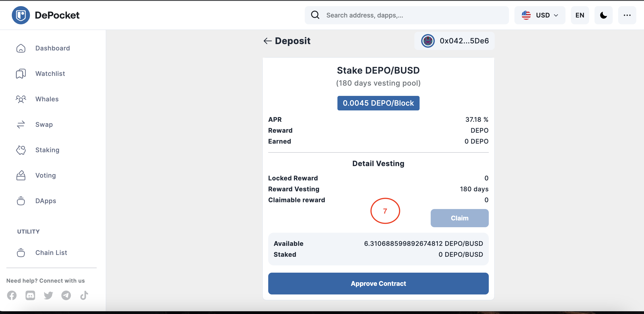The image size is (644, 314).
Task: Click the Stake DEPO/BUSD title
Action: (x=378, y=70)
